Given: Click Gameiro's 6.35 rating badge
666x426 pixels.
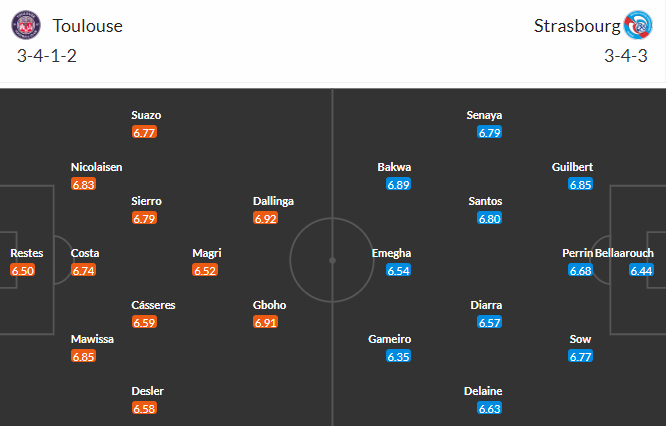Looking at the screenshot, I should pyautogui.click(x=399, y=356).
